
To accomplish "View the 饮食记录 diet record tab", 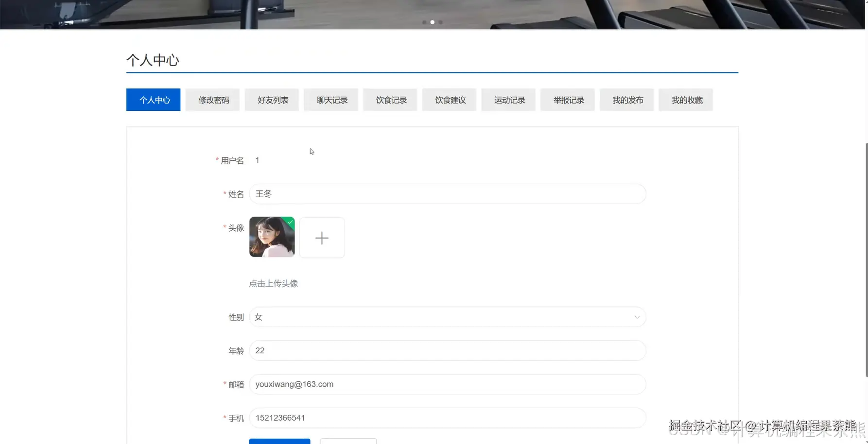I will (390, 100).
